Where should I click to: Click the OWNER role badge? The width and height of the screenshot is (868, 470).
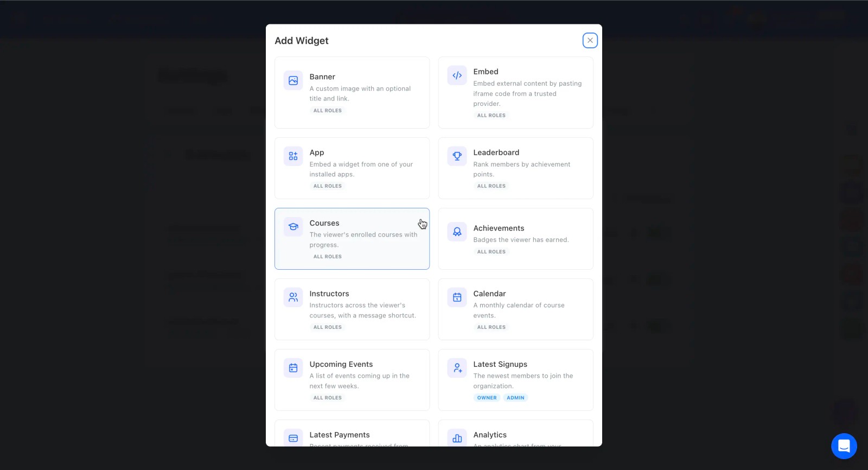point(487,398)
